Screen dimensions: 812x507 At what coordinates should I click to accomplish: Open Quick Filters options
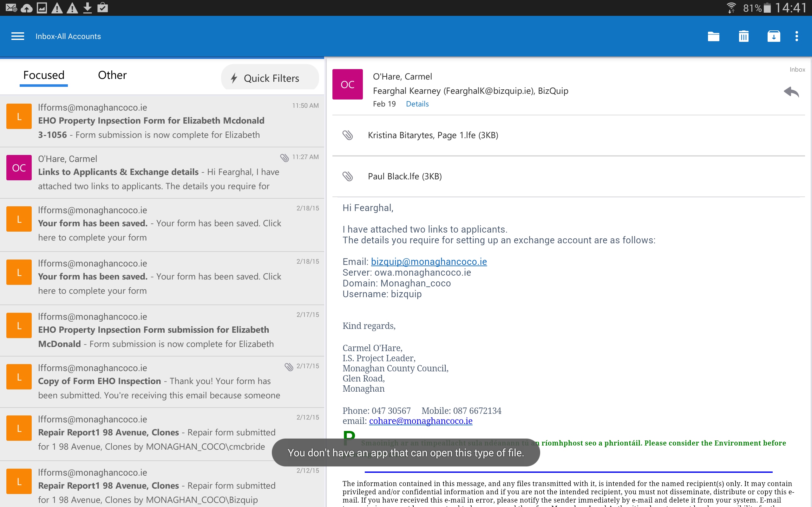[x=270, y=78]
